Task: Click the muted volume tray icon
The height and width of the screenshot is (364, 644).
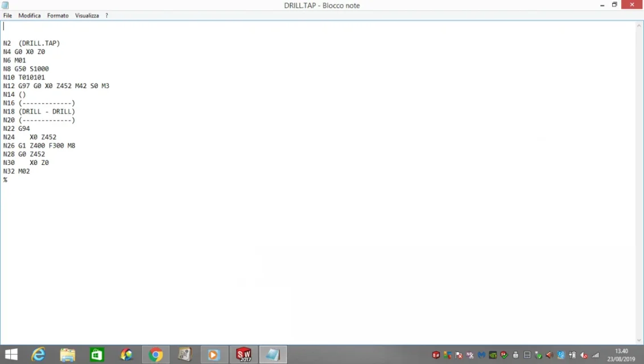Action: pyautogui.click(x=584, y=355)
